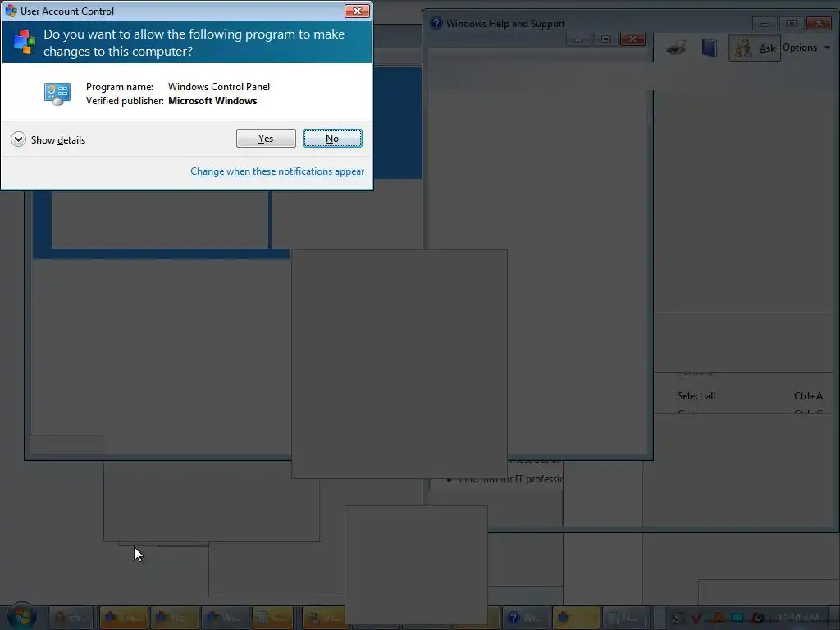Click the 'Verified publisher:' label

point(125,101)
